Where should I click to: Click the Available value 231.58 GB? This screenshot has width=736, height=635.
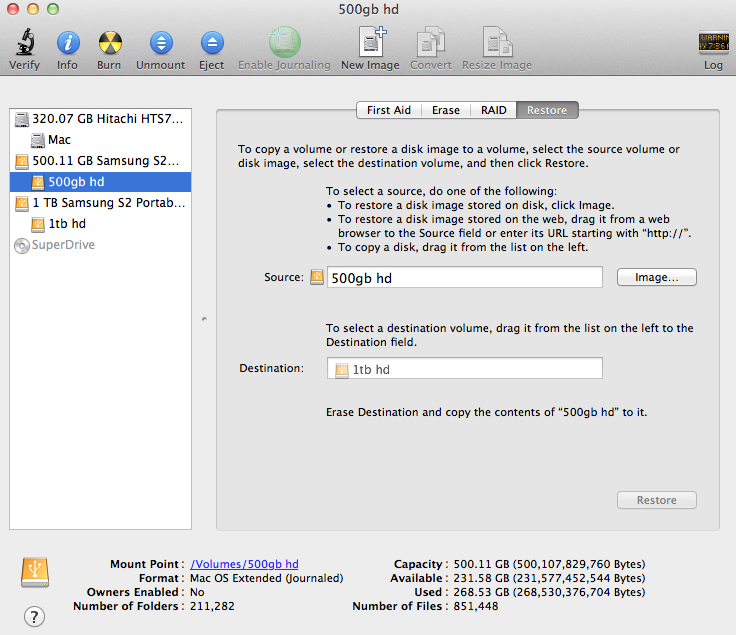549,578
